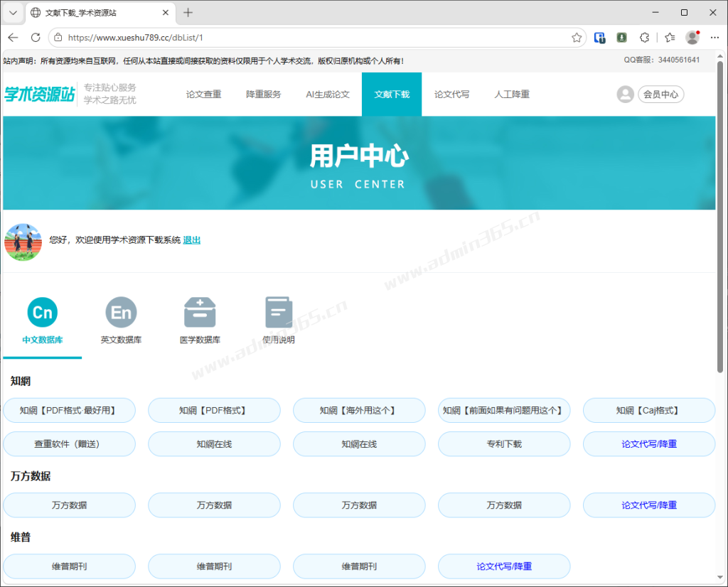728x587 pixels.
Task: Open 论文代写/降重 link in 维普 section
Action: tap(504, 566)
